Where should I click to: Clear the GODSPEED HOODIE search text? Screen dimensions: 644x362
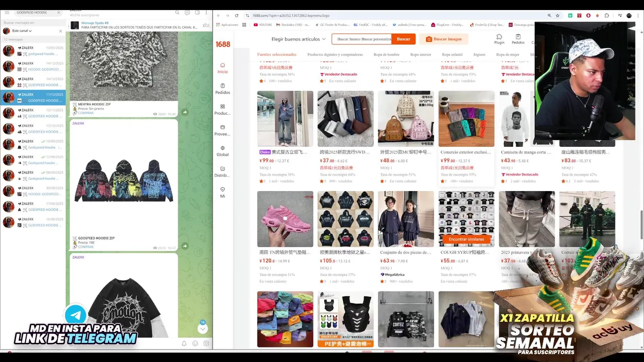[x=58, y=12]
